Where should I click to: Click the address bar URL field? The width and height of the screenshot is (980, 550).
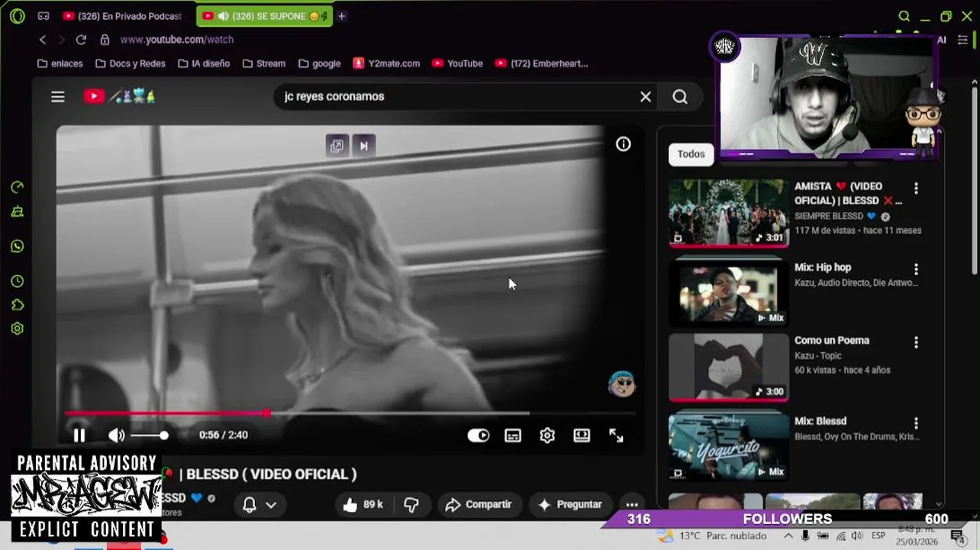[176, 40]
